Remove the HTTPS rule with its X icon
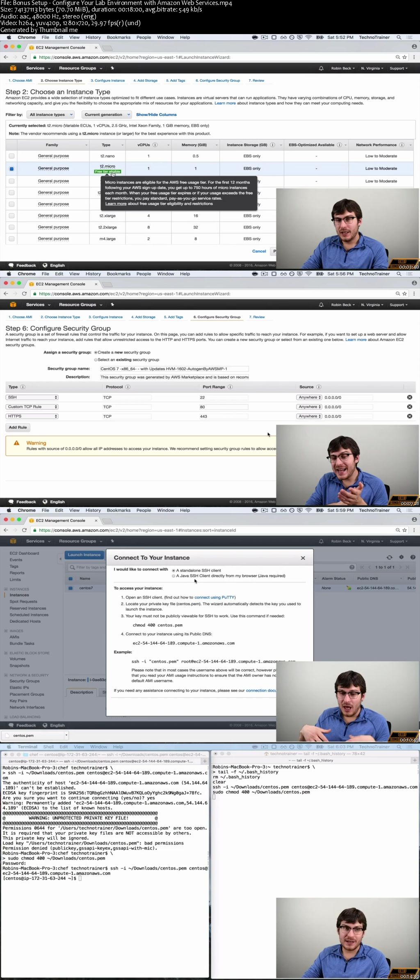 coord(409,416)
